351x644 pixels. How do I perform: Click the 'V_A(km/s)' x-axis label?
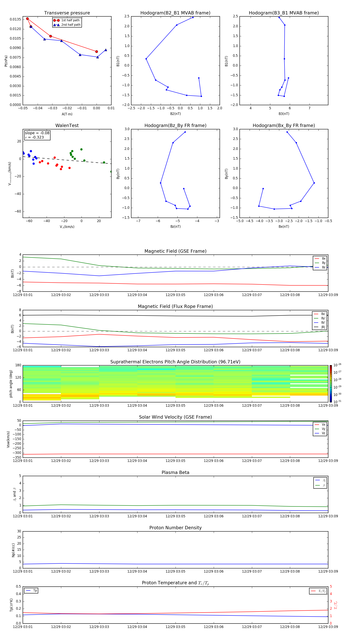click(67, 227)
